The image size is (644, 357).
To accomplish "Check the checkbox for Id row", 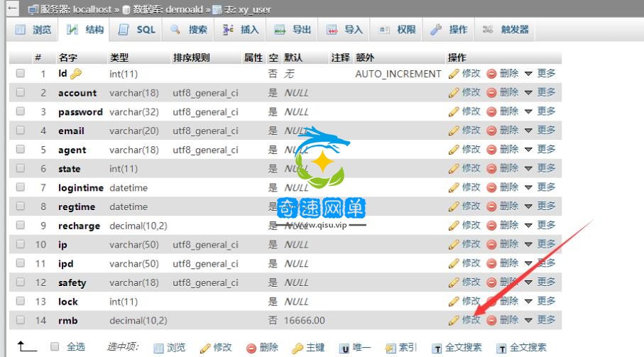I will (x=20, y=73).
